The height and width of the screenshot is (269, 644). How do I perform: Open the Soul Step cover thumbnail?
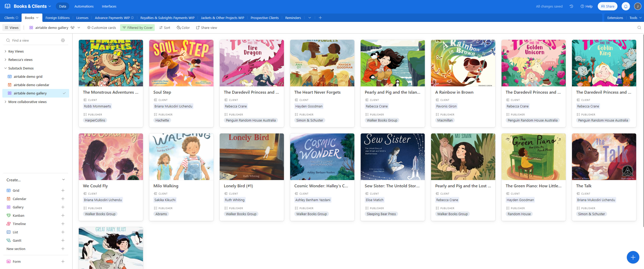[181, 63]
